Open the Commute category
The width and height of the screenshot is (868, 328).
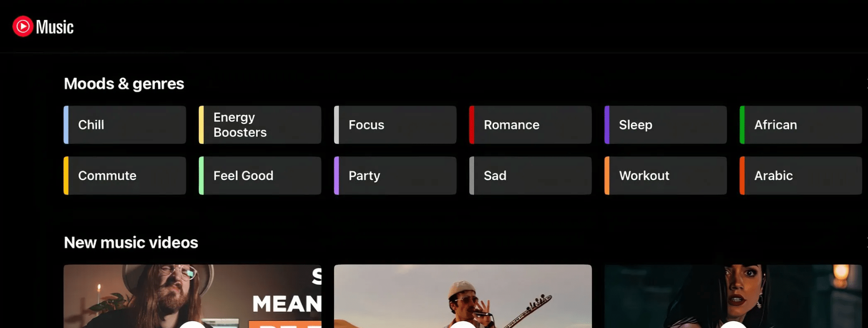point(125,176)
